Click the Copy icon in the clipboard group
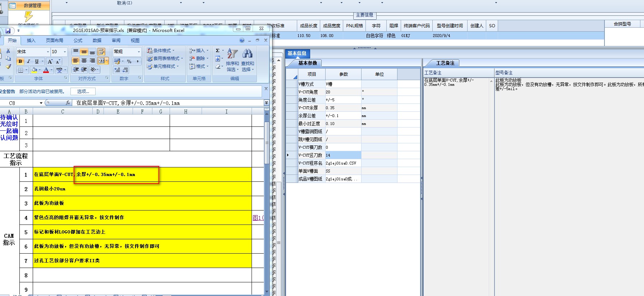This screenshot has width=644, height=296. coord(8,59)
